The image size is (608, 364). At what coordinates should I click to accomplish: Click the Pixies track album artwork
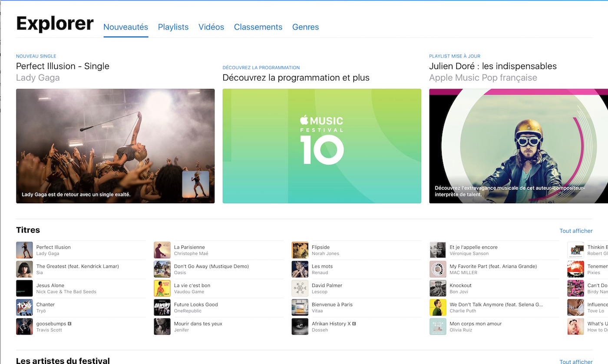coord(575,269)
